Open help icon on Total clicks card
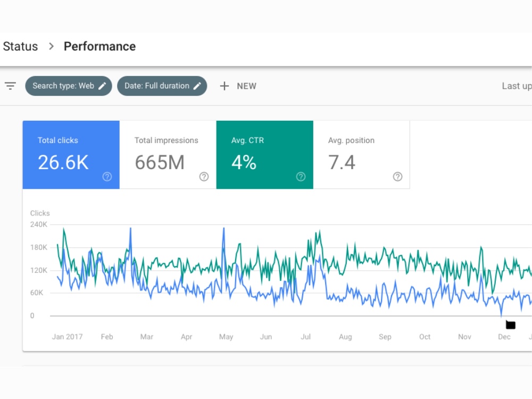This screenshot has width=532, height=399. [107, 177]
